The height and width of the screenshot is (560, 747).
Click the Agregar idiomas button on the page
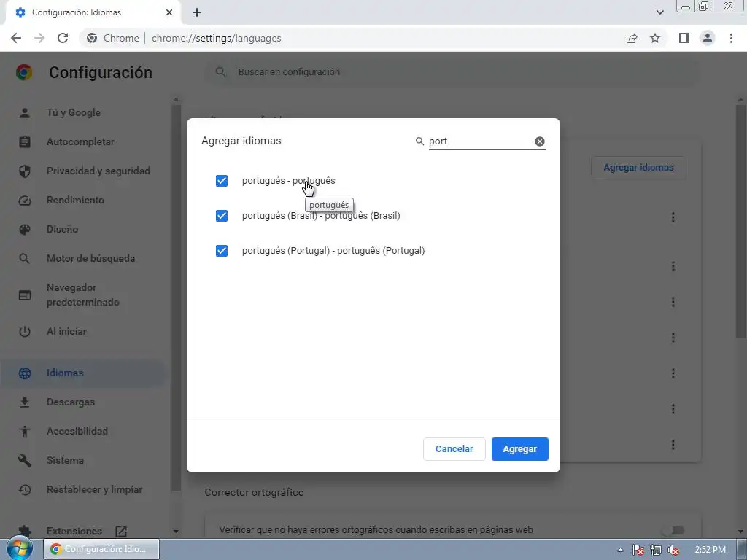coord(638,168)
